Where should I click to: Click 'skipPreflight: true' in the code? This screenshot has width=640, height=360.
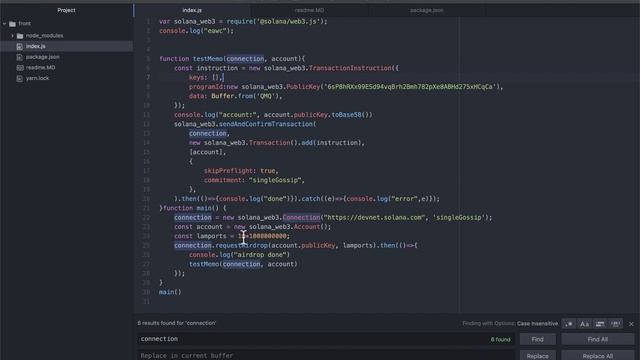pos(240,171)
